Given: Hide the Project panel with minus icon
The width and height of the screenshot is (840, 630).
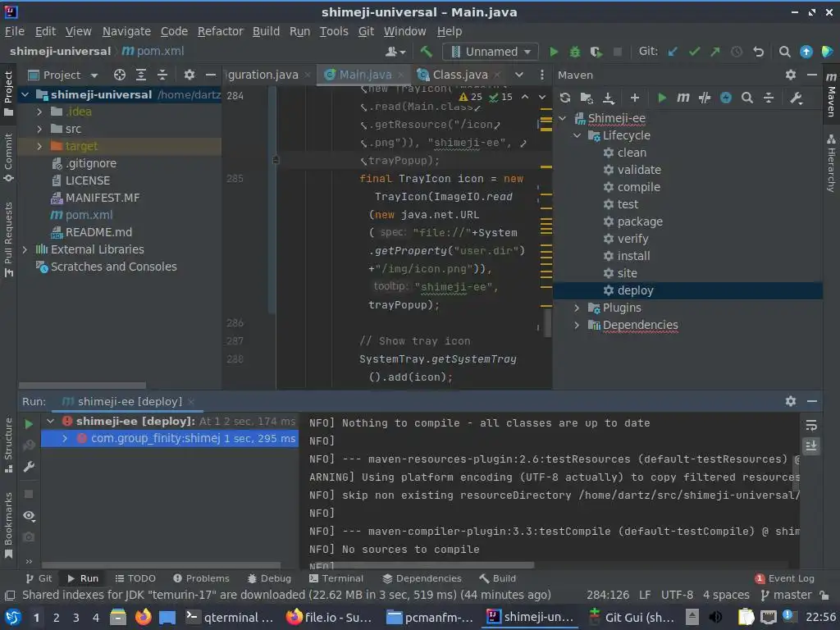Looking at the screenshot, I should (x=211, y=75).
